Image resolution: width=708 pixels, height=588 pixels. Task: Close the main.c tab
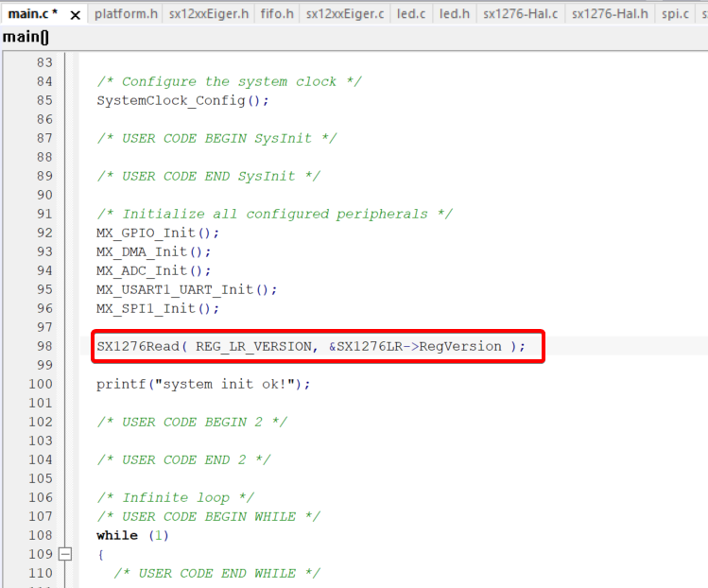76,15
